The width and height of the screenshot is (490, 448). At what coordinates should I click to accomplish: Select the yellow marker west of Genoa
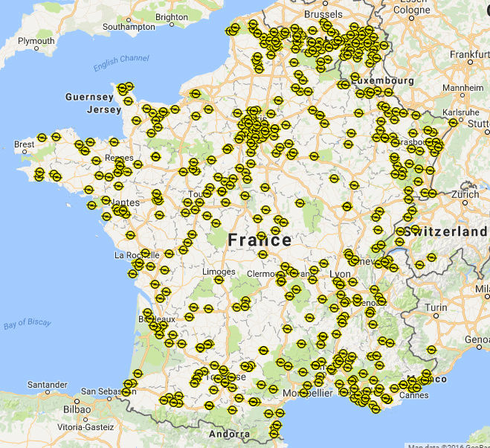[431, 350]
